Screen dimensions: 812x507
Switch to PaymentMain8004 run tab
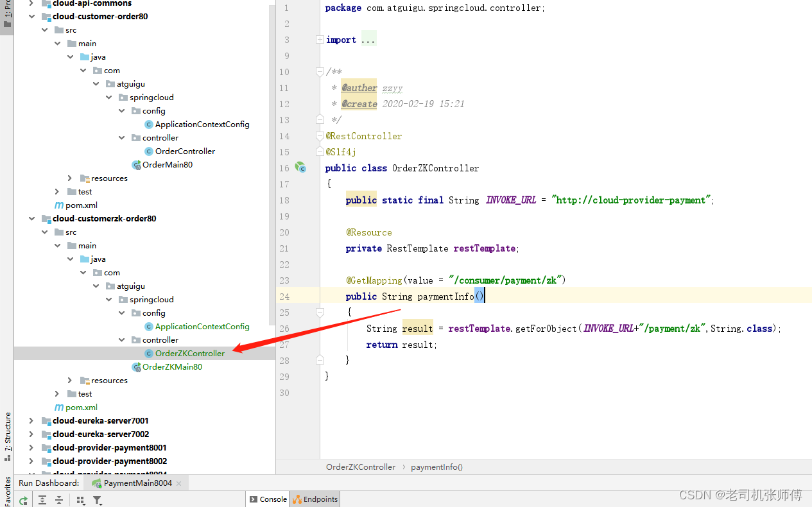[137, 483]
